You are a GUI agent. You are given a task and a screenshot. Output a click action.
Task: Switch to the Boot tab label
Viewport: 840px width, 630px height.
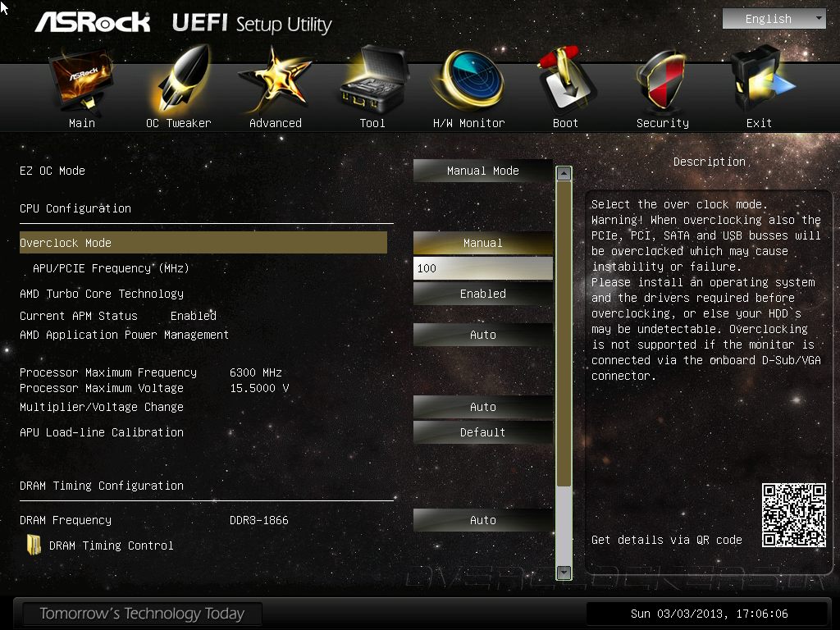click(x=565, y=123)
